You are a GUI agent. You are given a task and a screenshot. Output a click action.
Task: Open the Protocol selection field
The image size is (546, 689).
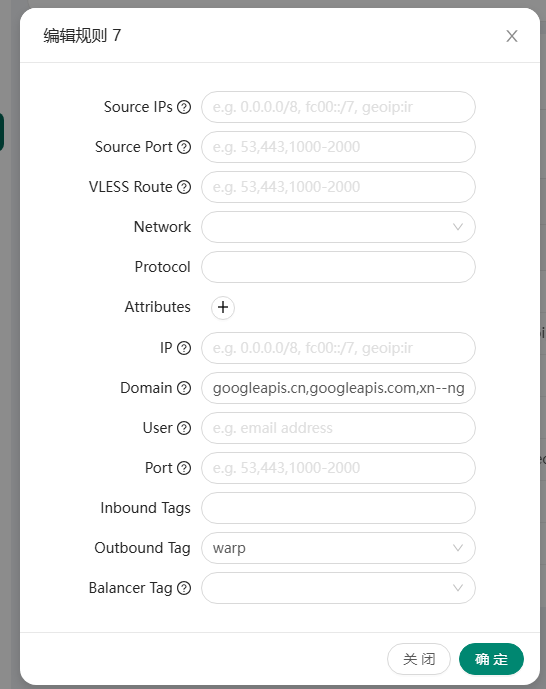tap(338, 267)
